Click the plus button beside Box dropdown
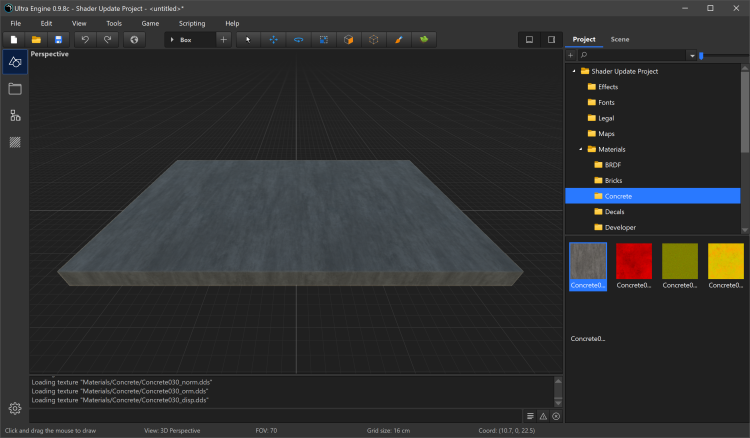Image resolution: width=750 pixels, height=438 pixels. tap(223, 40)
